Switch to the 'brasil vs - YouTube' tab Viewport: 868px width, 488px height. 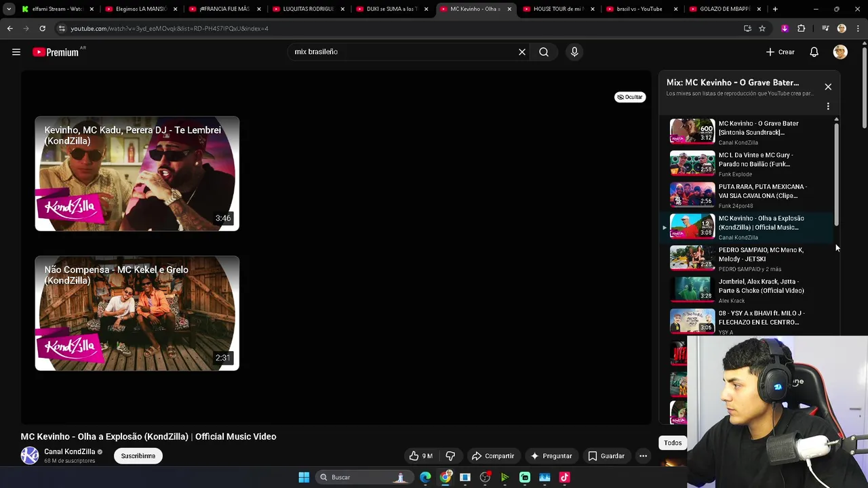(642, 9)
